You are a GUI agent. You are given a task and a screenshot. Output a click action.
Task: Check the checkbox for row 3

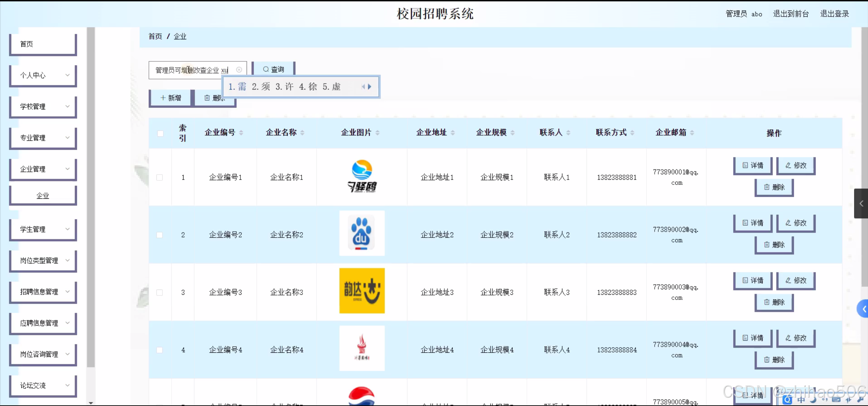click(x=160, y=292)
